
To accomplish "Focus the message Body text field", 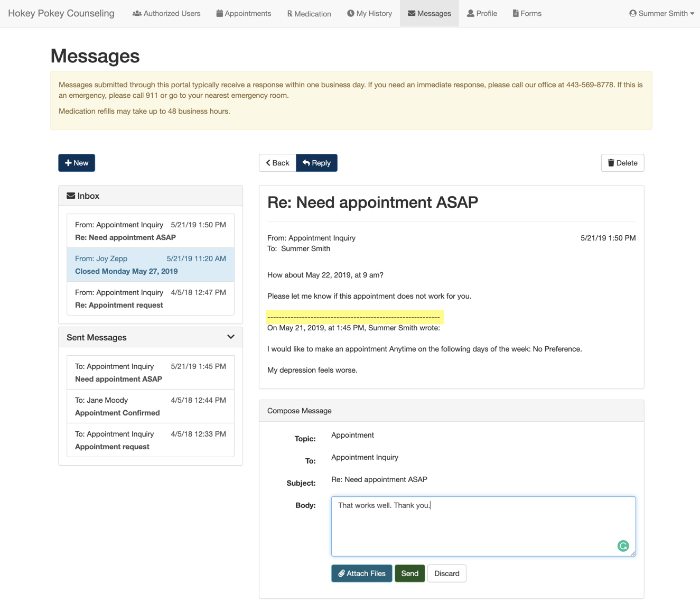I will pyautogui.click(x=483, y=526).
